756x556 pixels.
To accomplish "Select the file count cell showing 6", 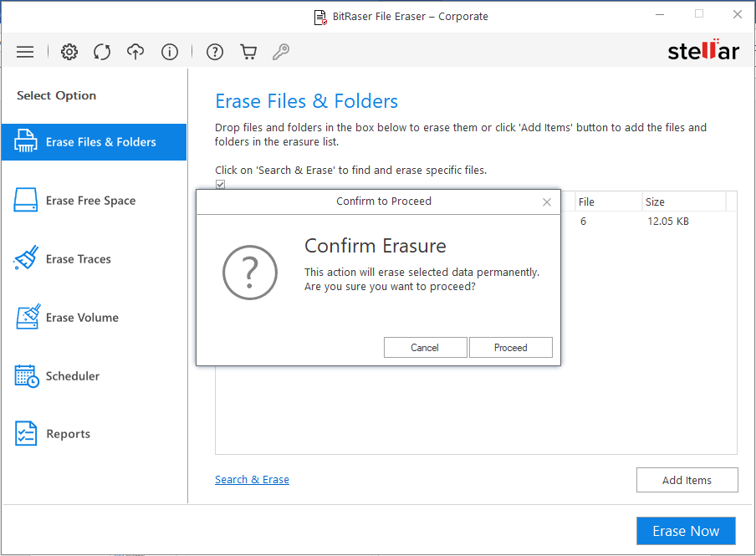I will click(x=584, y=222).
